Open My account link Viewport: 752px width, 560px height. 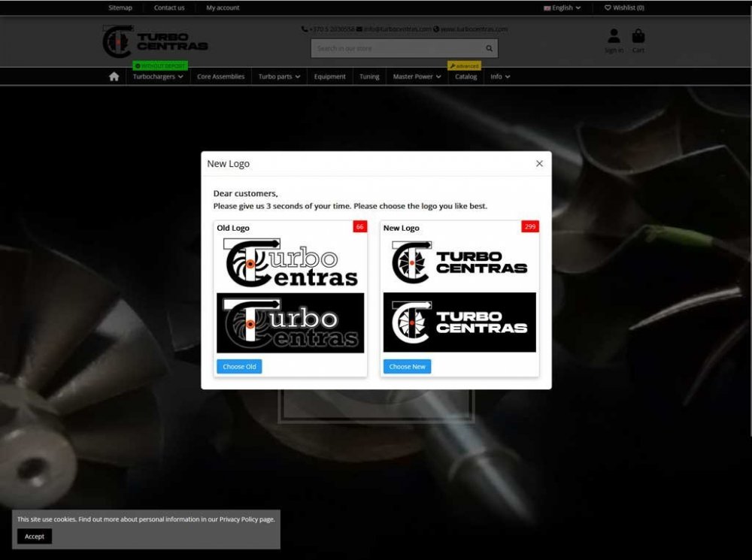point(223,8)
